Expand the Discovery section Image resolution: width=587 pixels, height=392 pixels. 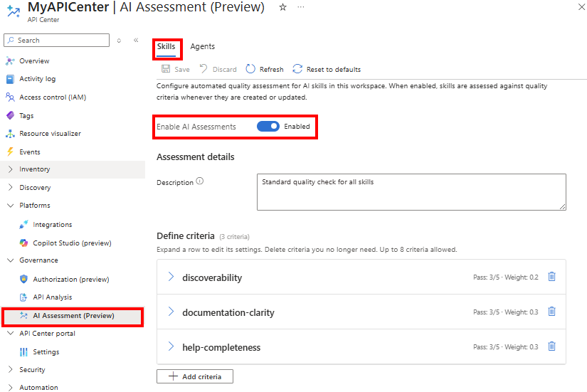[x=10, y=187]
